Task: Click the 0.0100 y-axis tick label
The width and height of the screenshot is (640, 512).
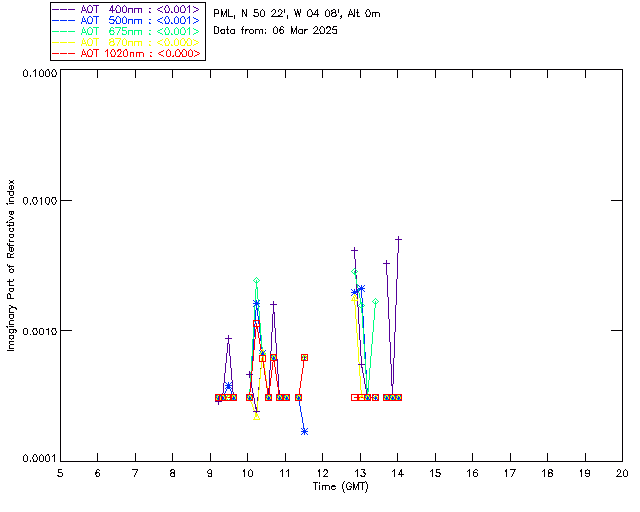Action: pyautogui.click(x=39, y=201)
